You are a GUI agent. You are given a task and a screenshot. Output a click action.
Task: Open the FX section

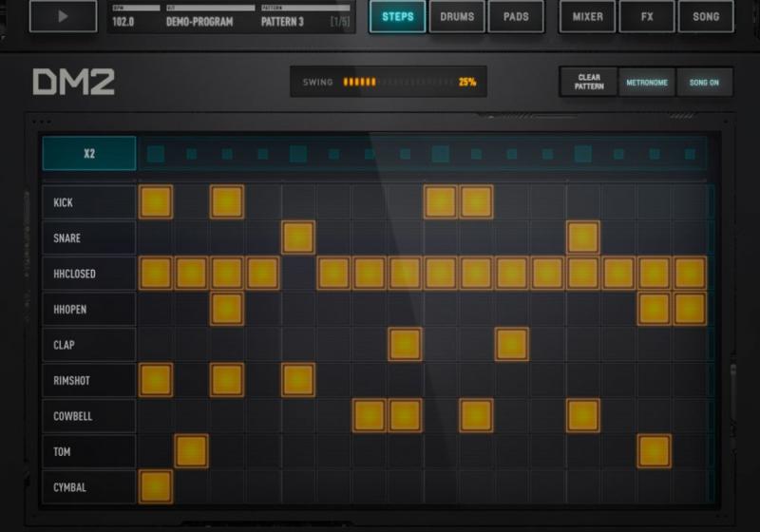(x=647, y=17)
